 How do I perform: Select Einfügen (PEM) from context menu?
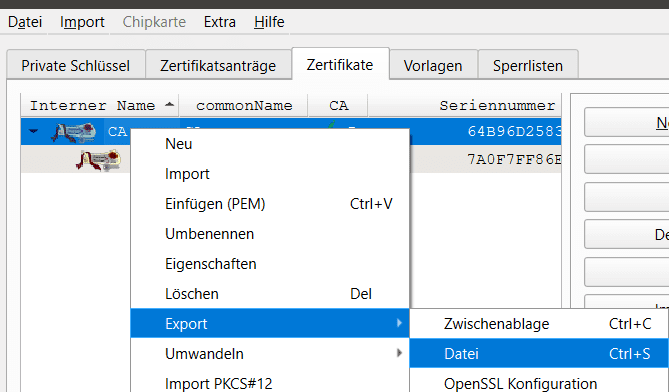tap(270, 203)
